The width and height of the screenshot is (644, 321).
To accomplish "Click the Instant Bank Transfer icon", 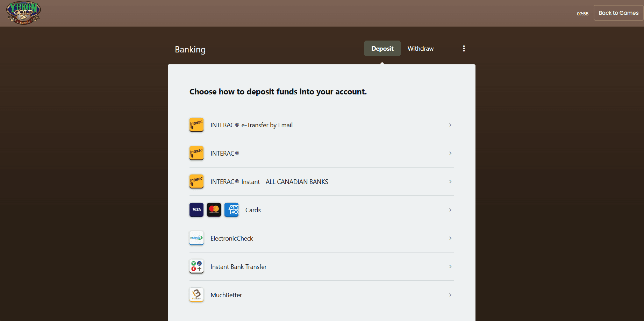I will [x=196, y=266].
